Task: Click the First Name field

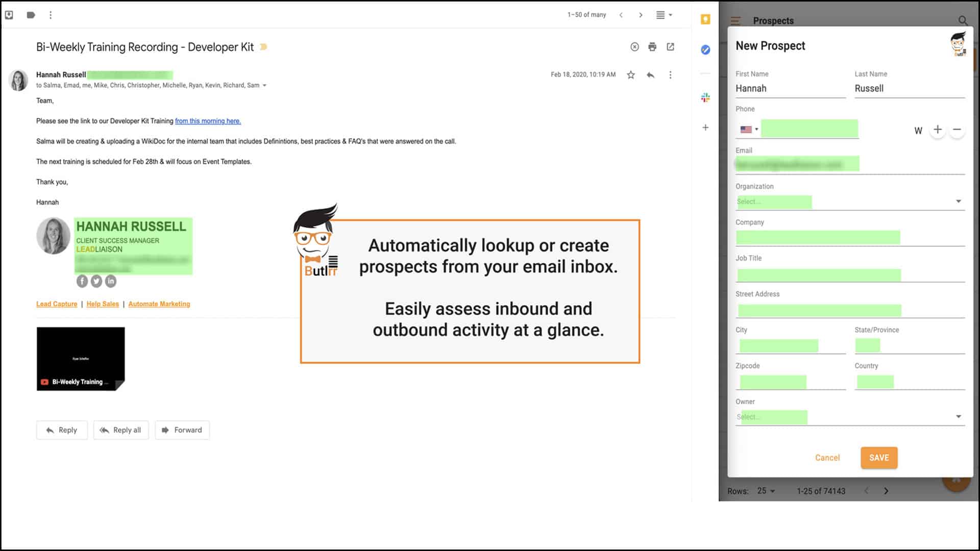Action: pyautogui.click(x=790, y=89)
